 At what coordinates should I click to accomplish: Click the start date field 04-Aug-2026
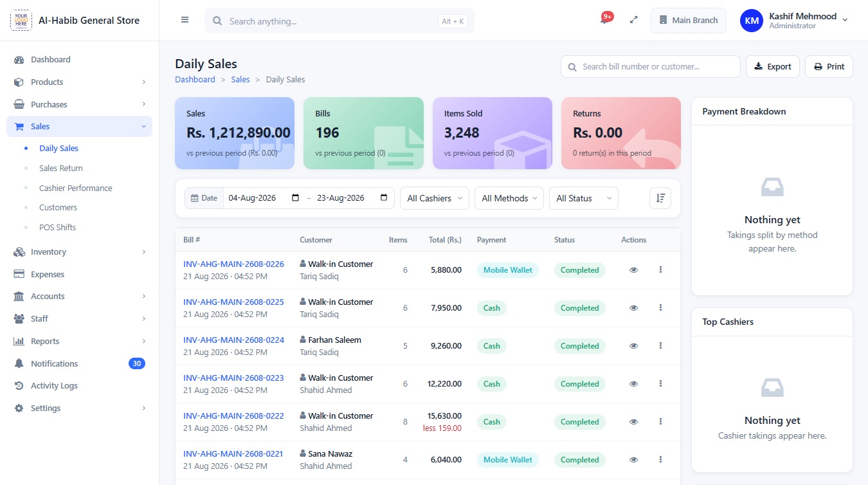(x=265, y=198)
